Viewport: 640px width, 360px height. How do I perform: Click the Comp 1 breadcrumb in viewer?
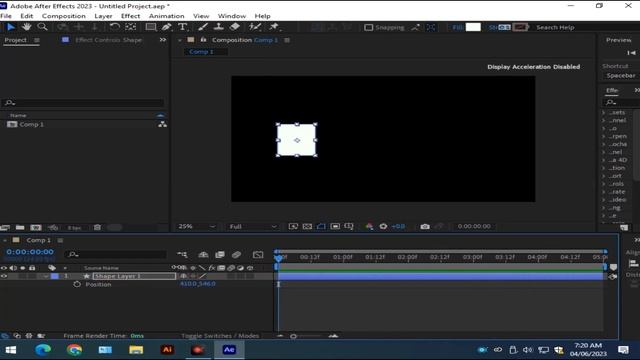tap(201, 52)
